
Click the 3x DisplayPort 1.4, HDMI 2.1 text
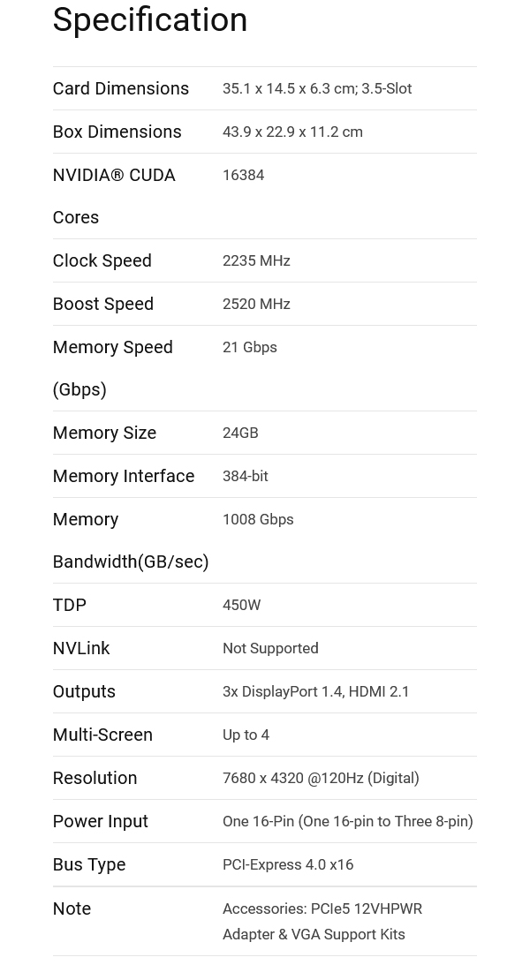pyautogui.click(x=316, y=691)
